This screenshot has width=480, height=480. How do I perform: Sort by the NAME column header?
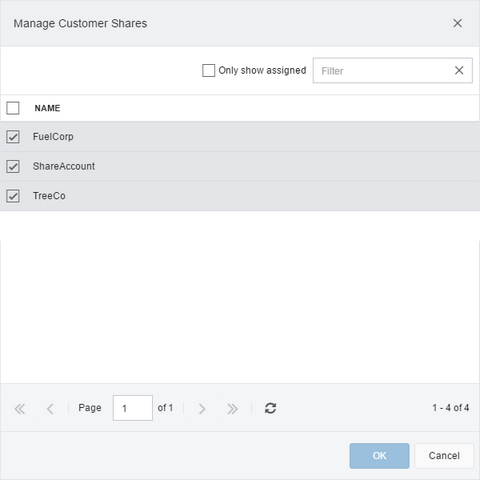click(x=47, y=108)
